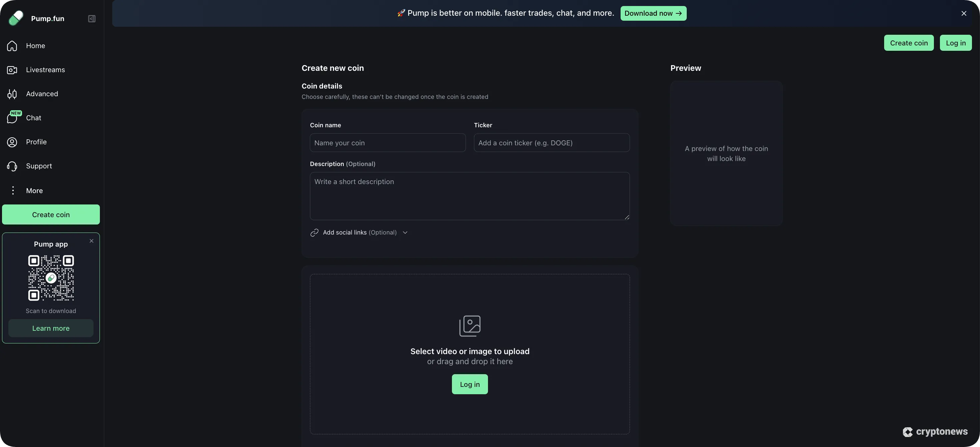Expand the Add social links section
Screen dimensions: 980x447
click(x=404, y=233)
